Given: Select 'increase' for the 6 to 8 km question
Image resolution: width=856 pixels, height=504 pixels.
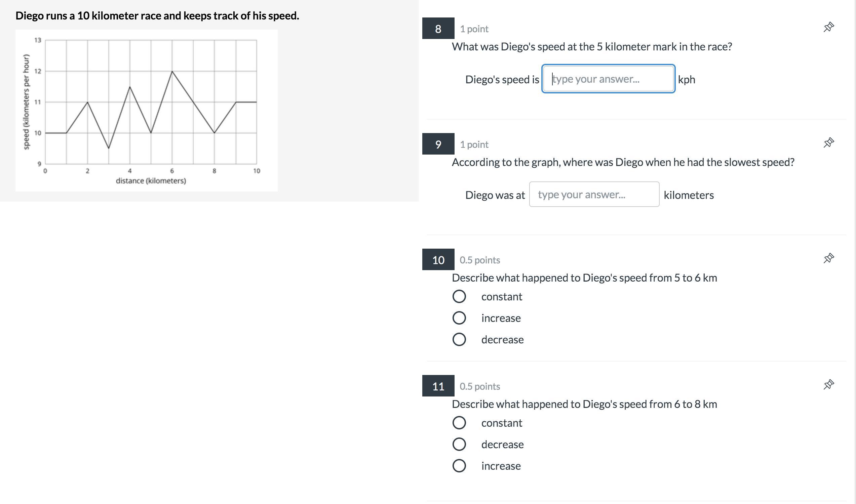Looking at the screenshot, I should pos(459,466).
